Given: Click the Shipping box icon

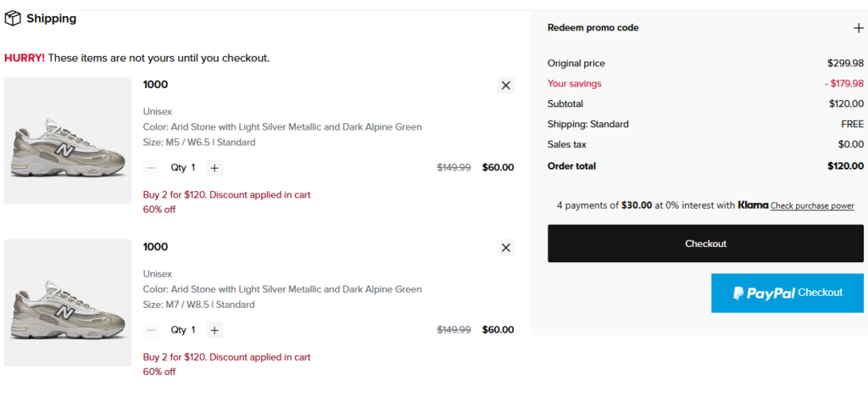Looking at the screenshot, I should coord(13,19).
